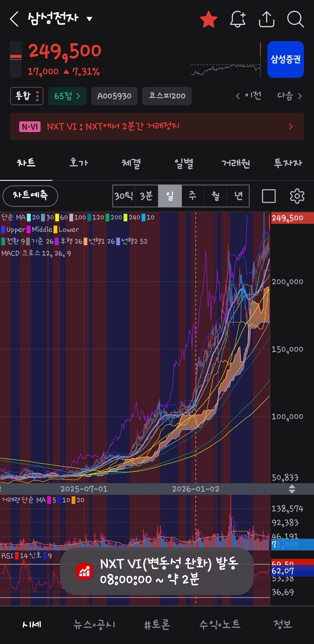Switch to the 투자자 tab
Viewport: 314px width, 644px height.
pyautogui.click(x=288, y=163)
